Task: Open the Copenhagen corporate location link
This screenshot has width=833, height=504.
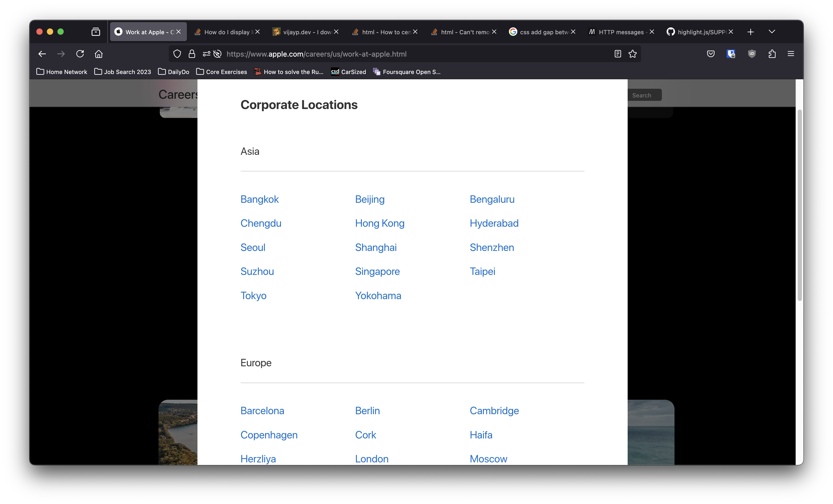Action: [x=269, y=435]
